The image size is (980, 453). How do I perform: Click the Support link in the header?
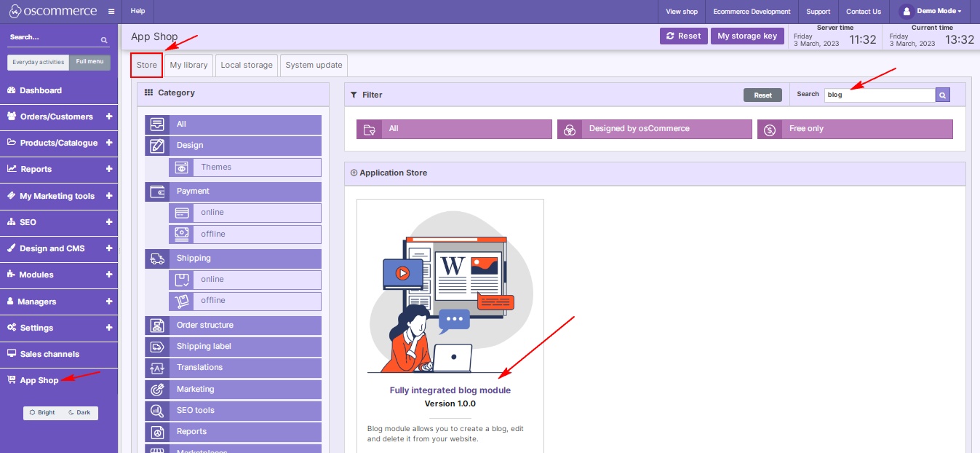click(x=818, y=12)
